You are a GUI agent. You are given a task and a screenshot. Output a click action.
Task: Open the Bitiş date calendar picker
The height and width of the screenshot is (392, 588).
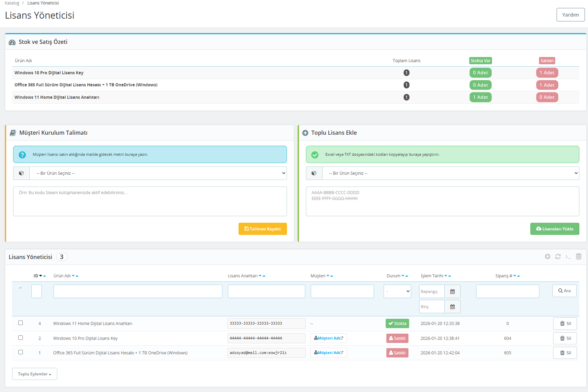coord(452,307)
